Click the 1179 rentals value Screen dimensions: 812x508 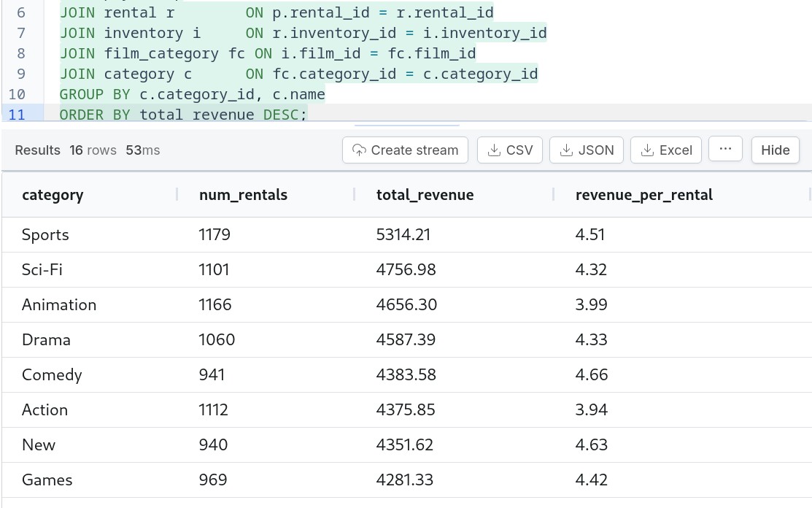214,234
